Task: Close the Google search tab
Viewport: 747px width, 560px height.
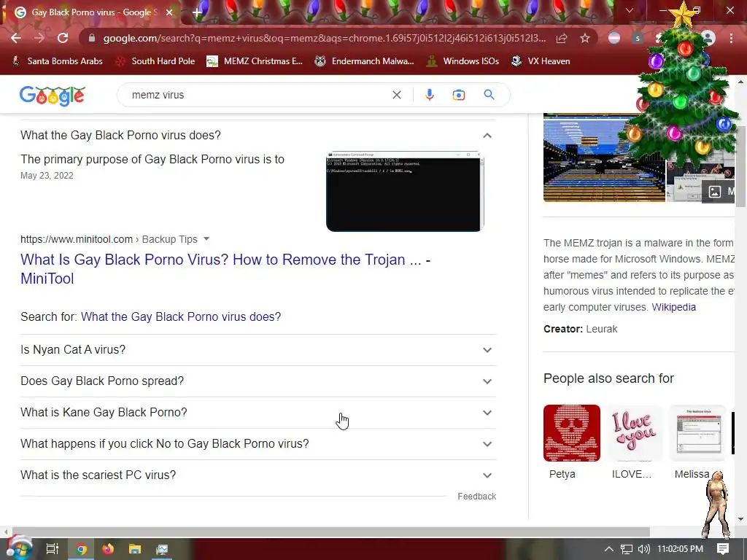Action: 169,12
